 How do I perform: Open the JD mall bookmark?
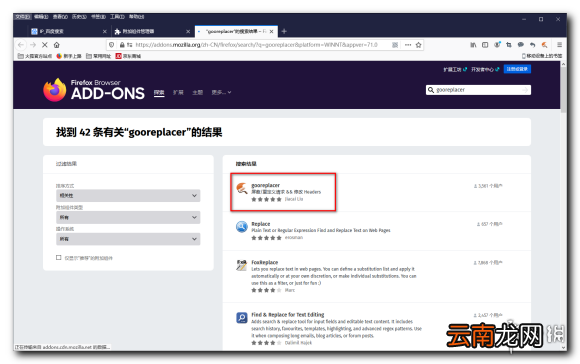[128, 56]
